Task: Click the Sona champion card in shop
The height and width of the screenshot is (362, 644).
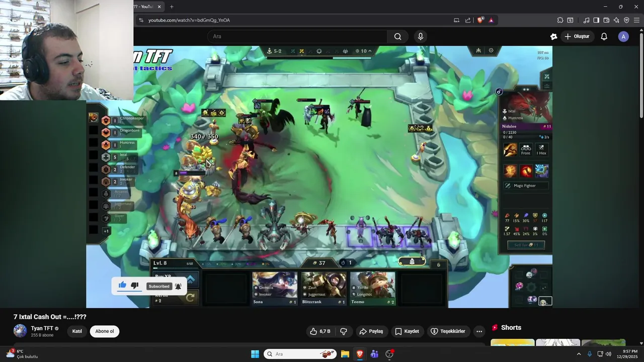Action: [275, 288]
